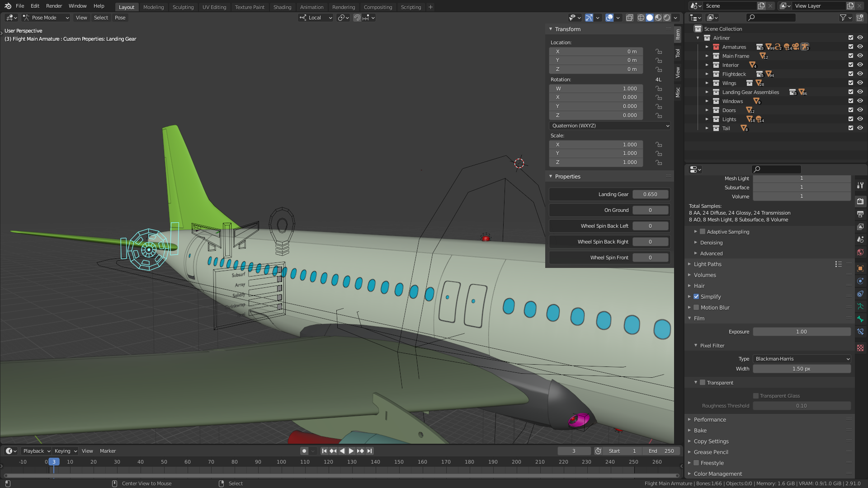Open World properties tab
Image resolution: width=868 pixels, height=488 pixels.
[860, 252]
